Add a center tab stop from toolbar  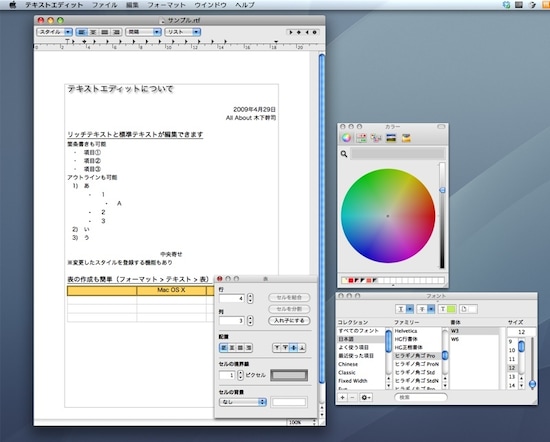pos(299,32)
